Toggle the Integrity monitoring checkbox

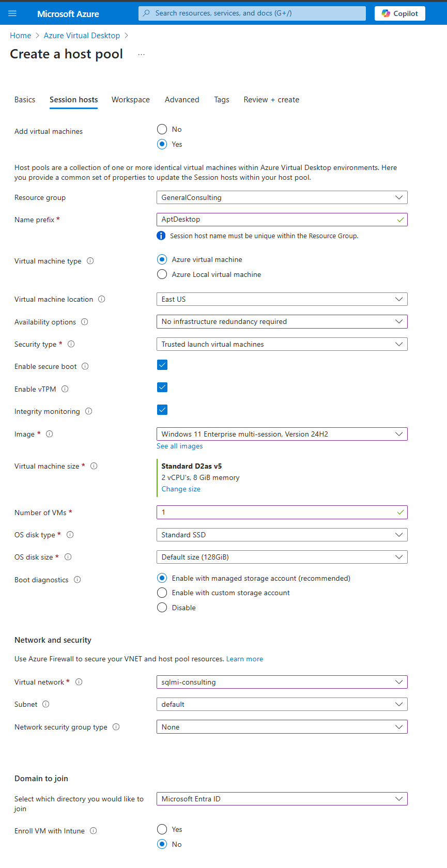162,410
